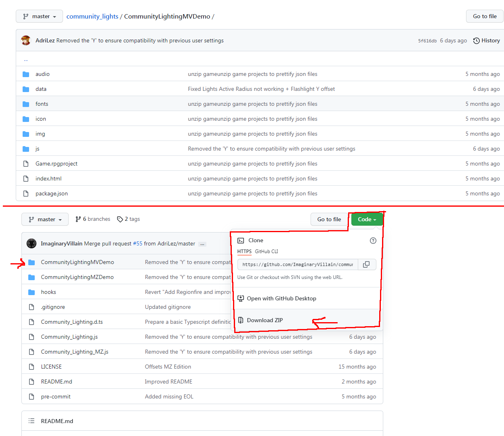Open the audio folder
The height and width of the screenshot is (436, 504).
[42, 74]
